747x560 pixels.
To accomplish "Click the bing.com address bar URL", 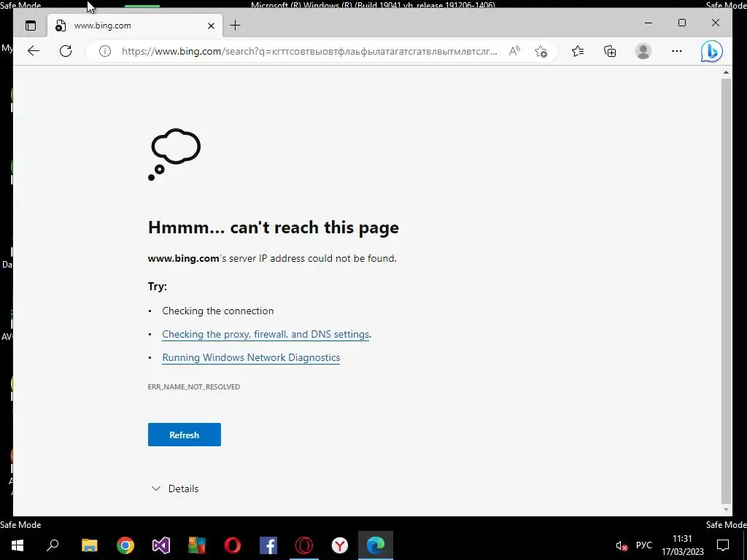I will coord(309,51).
